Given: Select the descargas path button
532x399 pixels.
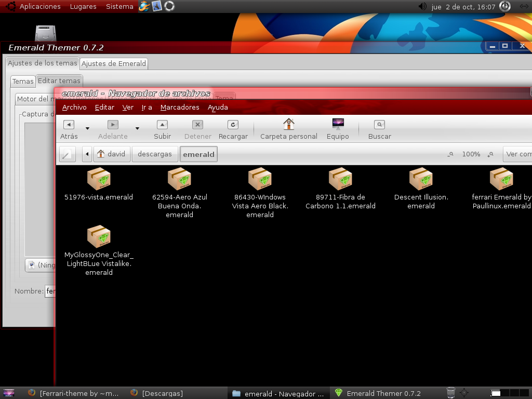Looking at the screenshot, I should coord(155,154).
